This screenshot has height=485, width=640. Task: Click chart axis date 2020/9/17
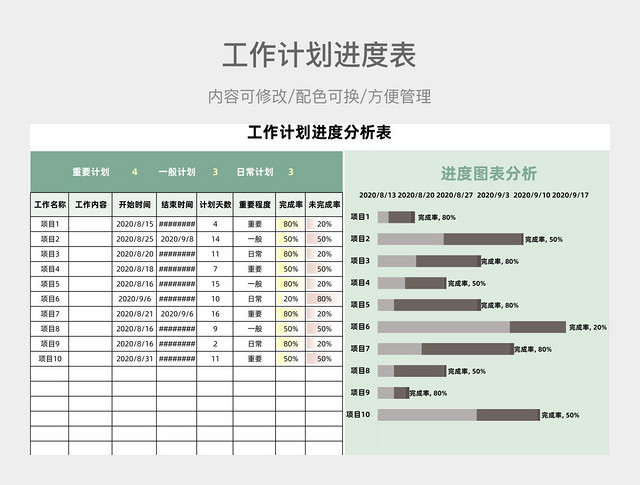point(570,195)
